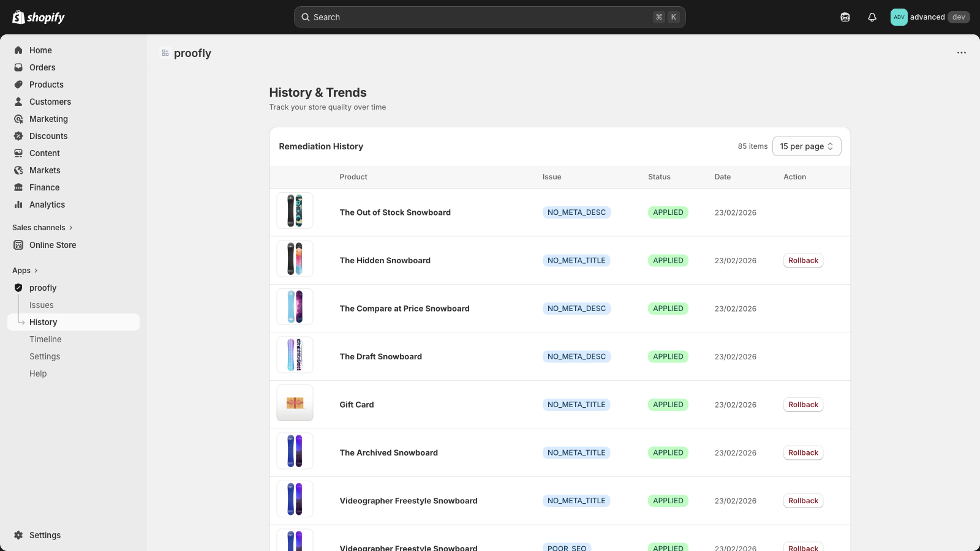This screenshot has height=551, width=980.
Task: Click Rollback for the Gift Card item
Action: tap(803, 405)
